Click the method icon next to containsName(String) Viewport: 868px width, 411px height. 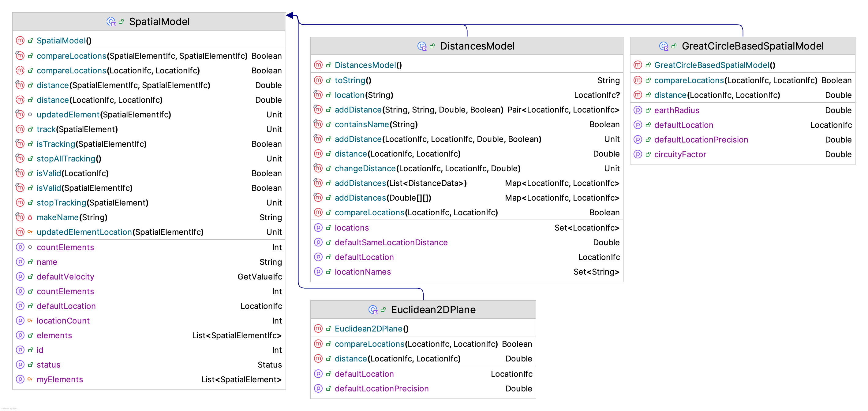318,124
